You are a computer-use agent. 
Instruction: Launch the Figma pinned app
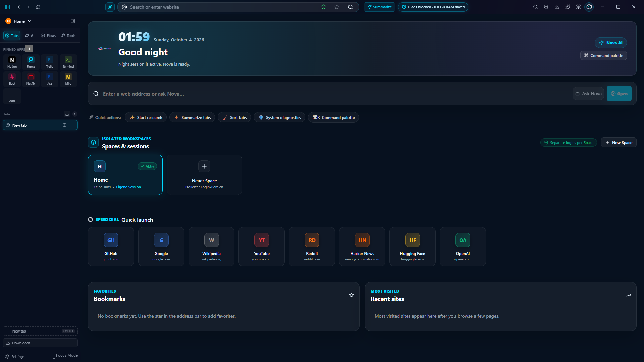pyautogui.click(x=31, y=62)
